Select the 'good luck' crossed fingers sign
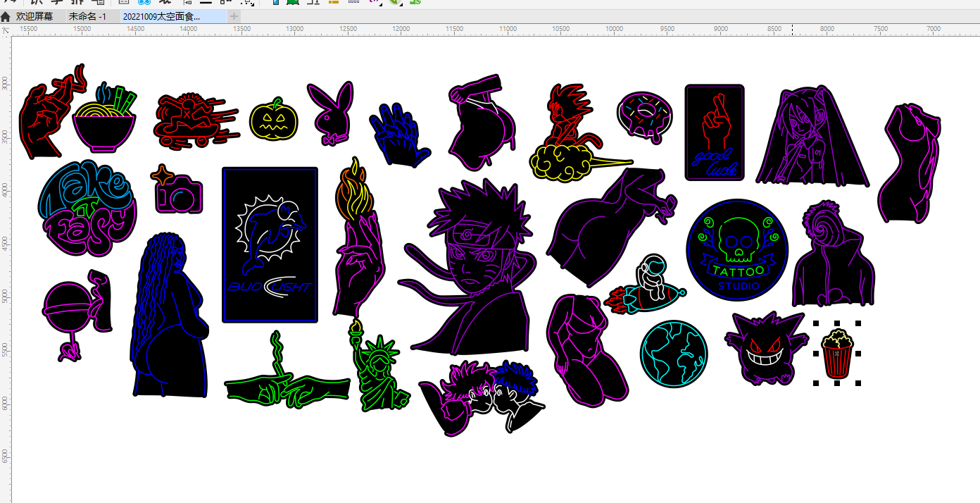The width and height of the screenshot is (980, 503). [x=715, y=133]
